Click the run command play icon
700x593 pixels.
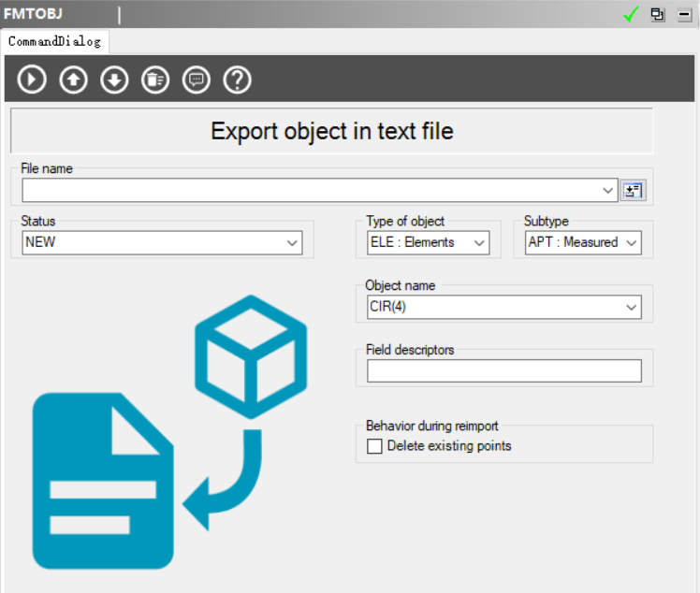[32, 80]
